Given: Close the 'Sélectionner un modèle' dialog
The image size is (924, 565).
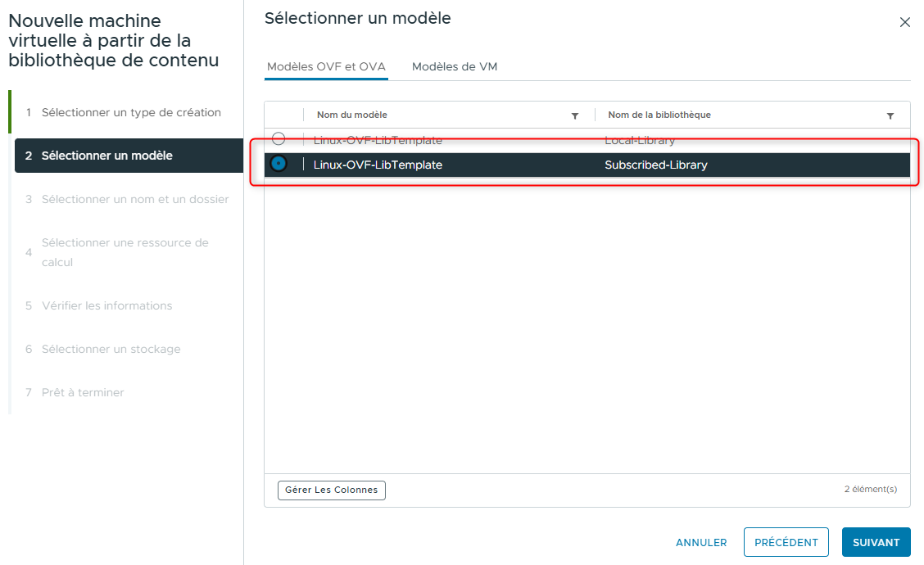Looking at the screenshot, I should coord(905,22).
